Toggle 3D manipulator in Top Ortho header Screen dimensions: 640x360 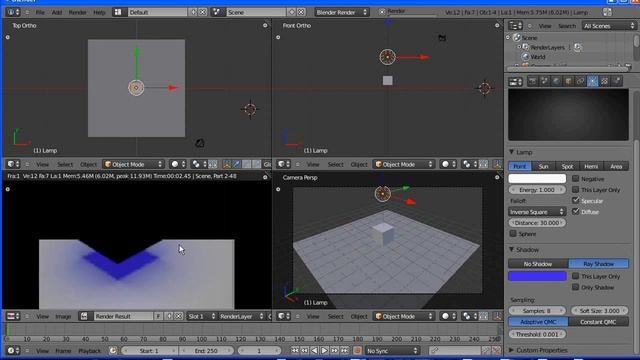coord(227,164)
